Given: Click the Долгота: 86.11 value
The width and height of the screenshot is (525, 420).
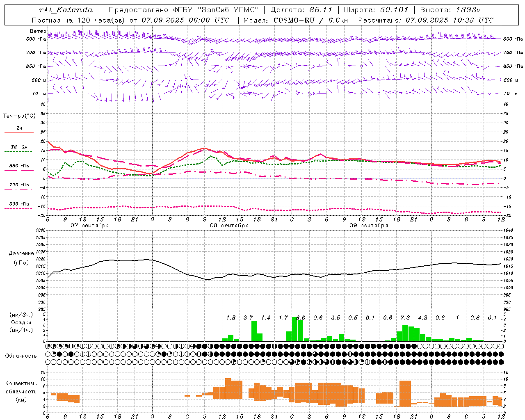Looking at the screenshot, I should point(301,10).
